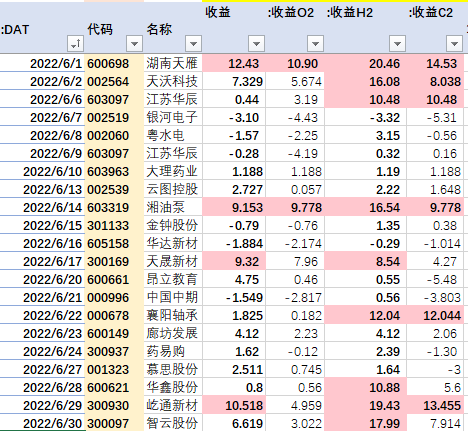This screenshot has width=468, height=431.
Task: Select the :DAT header cell
Action: [x=42, y=28]
